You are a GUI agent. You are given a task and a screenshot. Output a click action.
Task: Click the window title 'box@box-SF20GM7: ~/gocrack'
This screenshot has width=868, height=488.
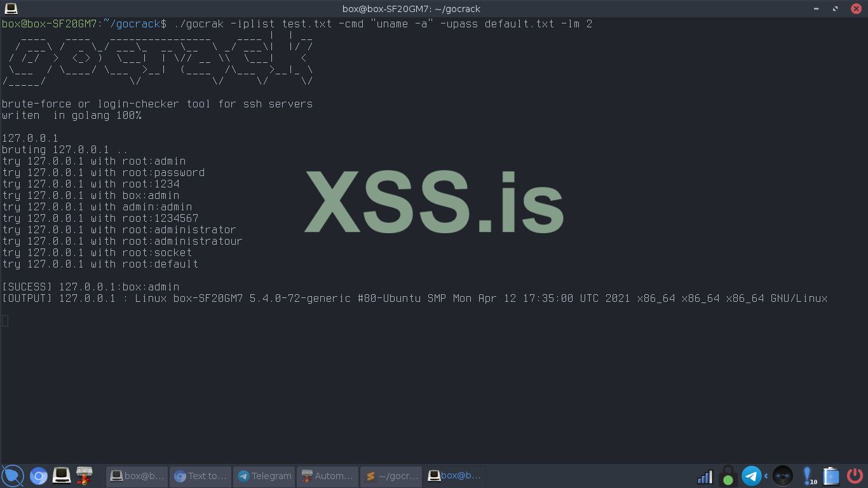[410, 8]
